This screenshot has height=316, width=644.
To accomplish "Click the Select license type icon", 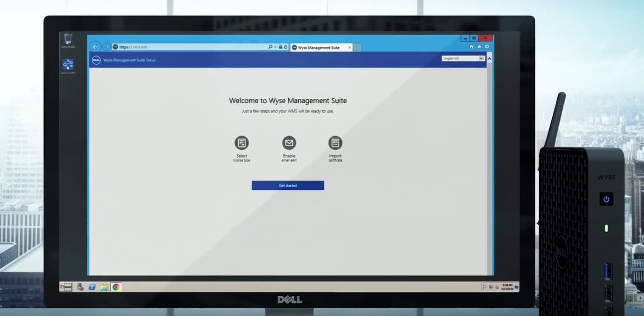I will pyautogui.click(x=242, y=143).
